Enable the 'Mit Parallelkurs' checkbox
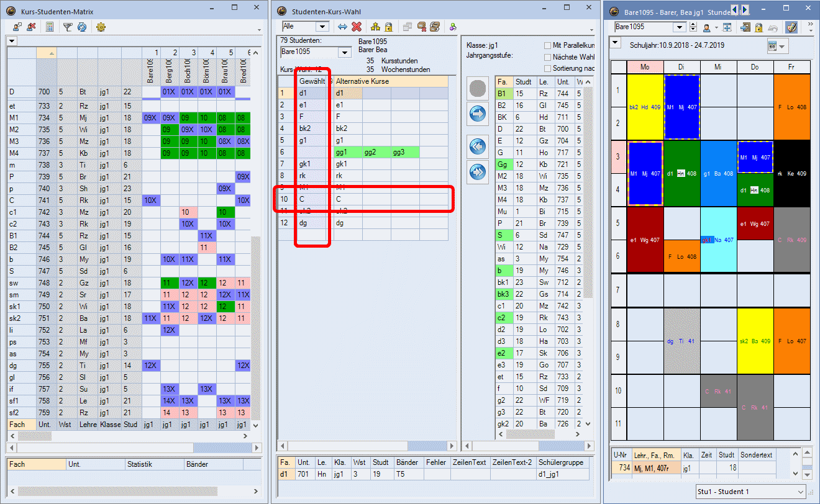 [x=547, y=45]
